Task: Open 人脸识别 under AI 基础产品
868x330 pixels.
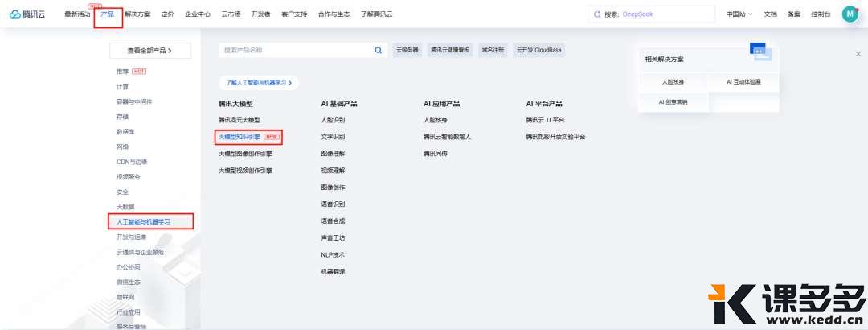Action: click(333, 120)
